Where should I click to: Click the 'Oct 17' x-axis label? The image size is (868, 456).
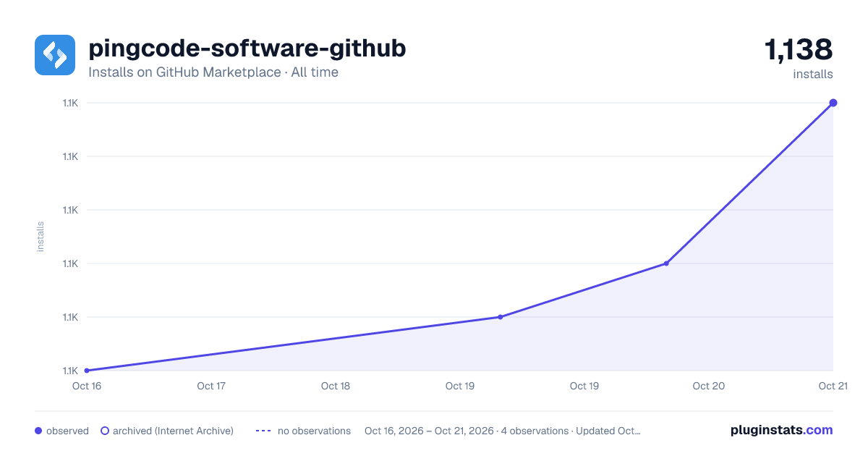211,386
